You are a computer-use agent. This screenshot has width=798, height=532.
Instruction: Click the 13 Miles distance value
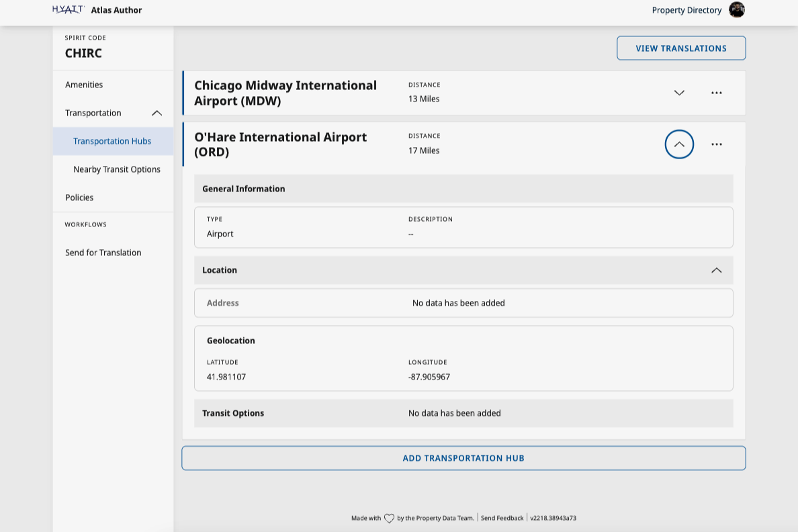point(424,99)
